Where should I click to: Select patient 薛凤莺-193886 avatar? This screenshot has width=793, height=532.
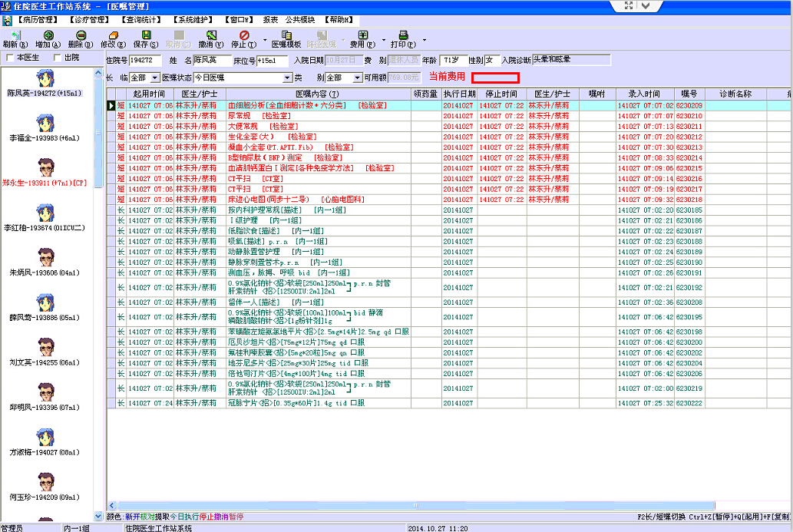(45, 302)
